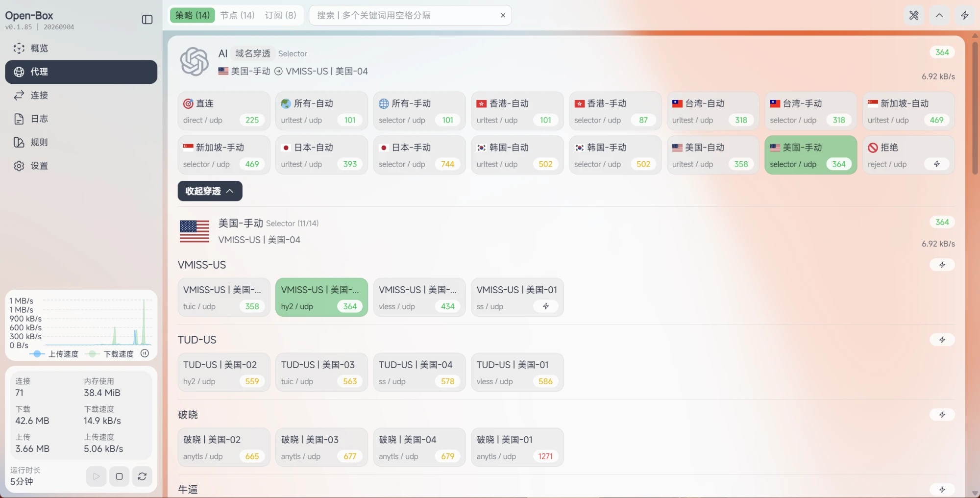Stop the service with the square button
This screenshot has height=498, width=980.
pyautogui.click(x=119, y=476)
